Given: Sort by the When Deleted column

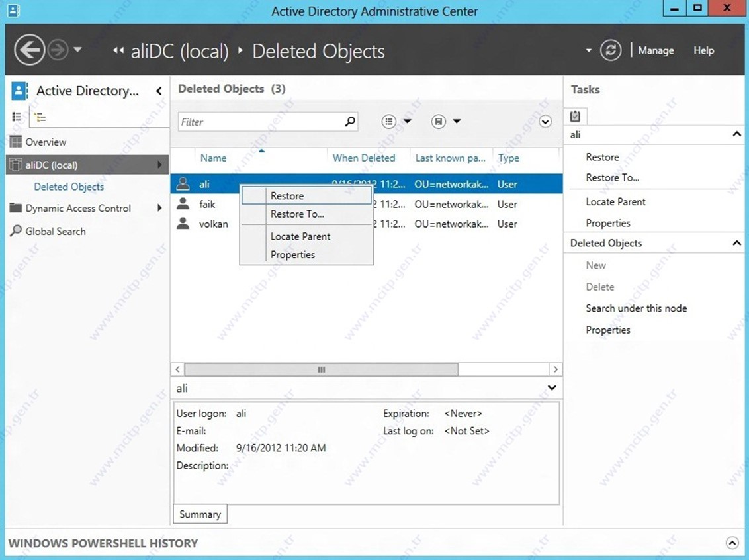Looking at the screenshot, I should (x=364, y=158).
